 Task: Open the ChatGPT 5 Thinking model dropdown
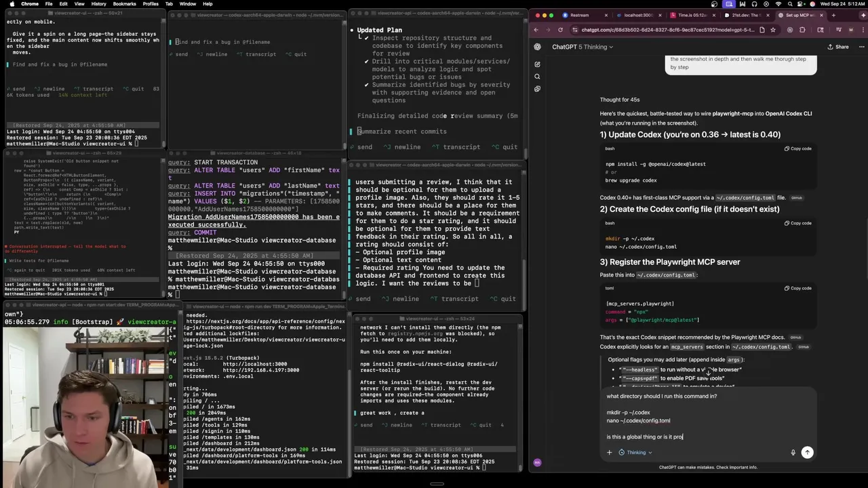click(583, 47)
